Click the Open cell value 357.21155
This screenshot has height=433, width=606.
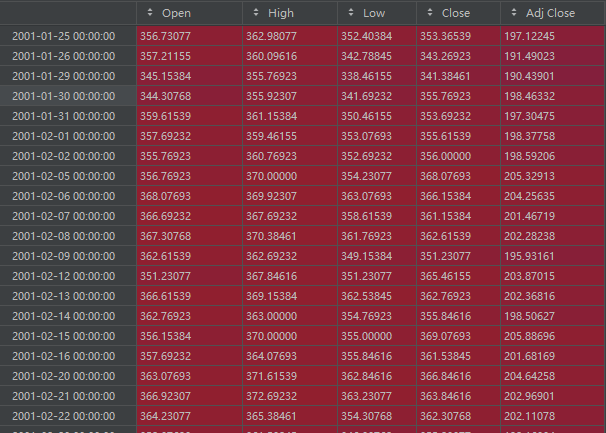[x=168, y=57]
